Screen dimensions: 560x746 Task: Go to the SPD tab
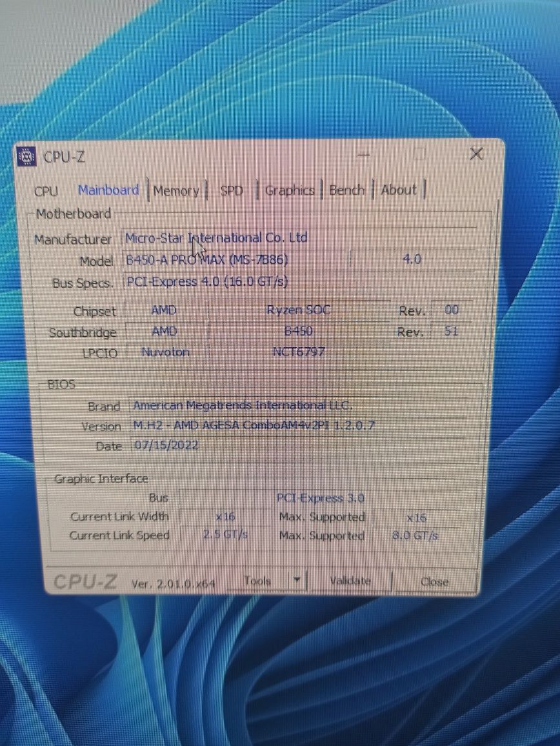tap(231, 191)
